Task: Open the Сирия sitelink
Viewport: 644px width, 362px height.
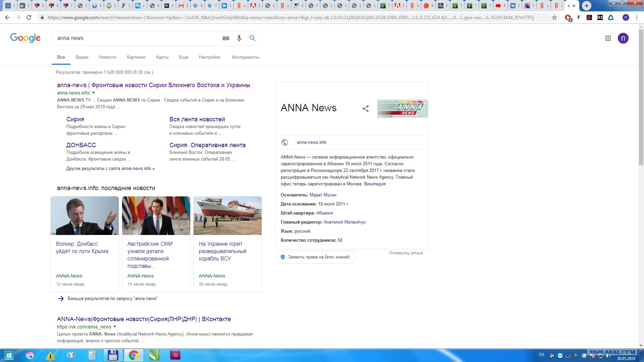Action: 75,119
